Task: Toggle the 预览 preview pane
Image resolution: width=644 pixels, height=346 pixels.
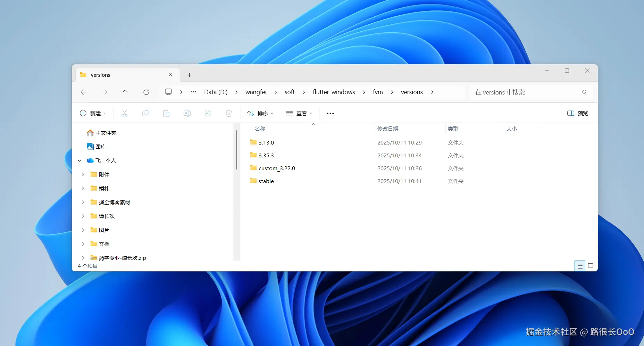Action: [x=578, y=113]
